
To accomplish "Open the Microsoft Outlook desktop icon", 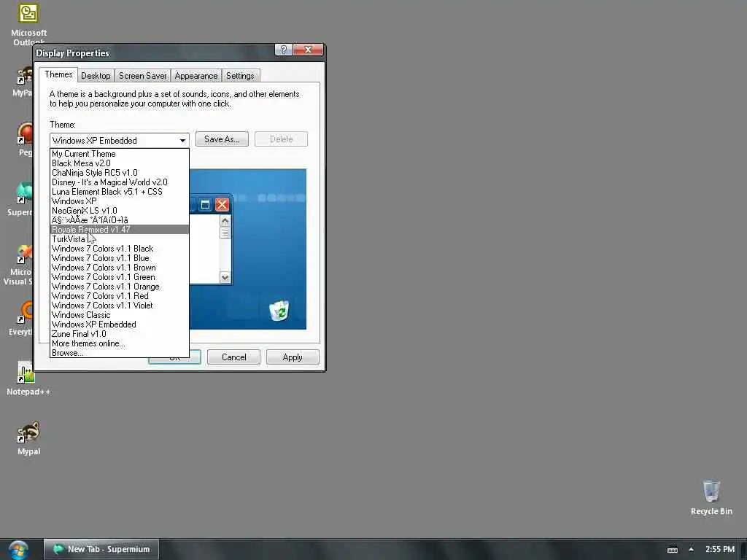I will pyautogui.click(x=28, y=13).
